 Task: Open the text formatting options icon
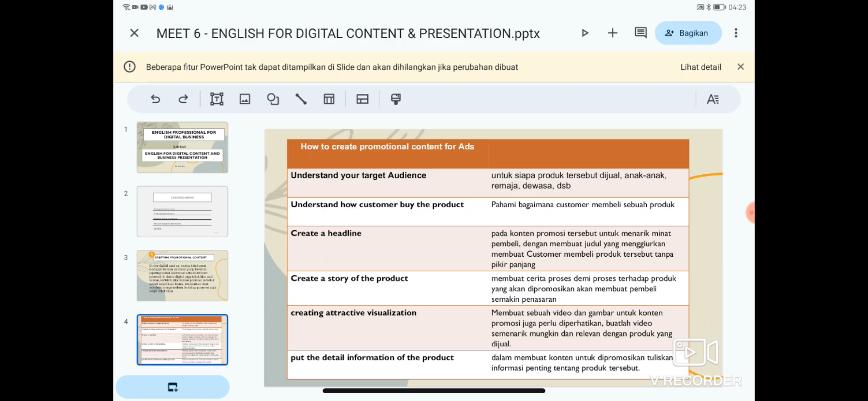pos(713,99)
